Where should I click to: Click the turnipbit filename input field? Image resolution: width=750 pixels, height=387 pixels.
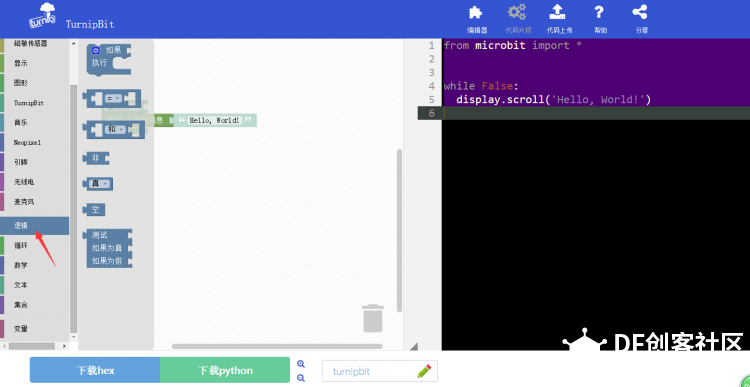point(368,371)
